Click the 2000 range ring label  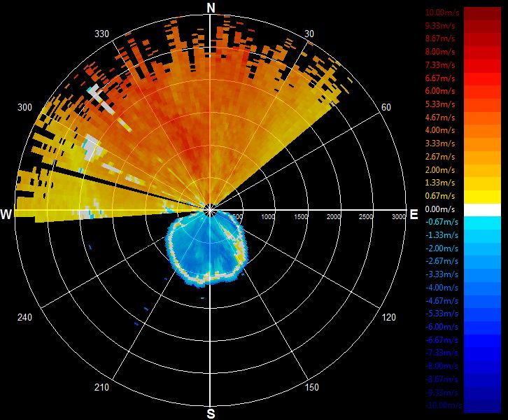pos(333,217)
